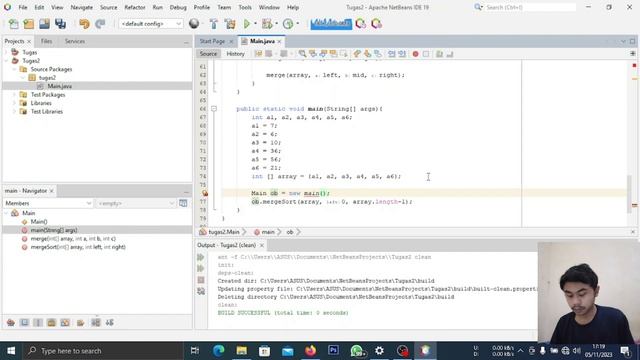Viewport: 640px width, 360px height.
Task: Click the editor vertical scrollbar
Action: pos(629,194)
